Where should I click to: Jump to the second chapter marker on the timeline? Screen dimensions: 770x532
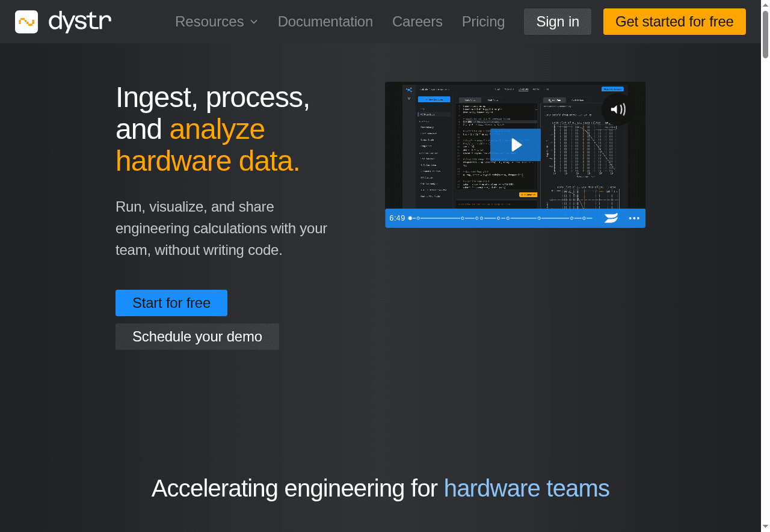[x=463, y=218]
